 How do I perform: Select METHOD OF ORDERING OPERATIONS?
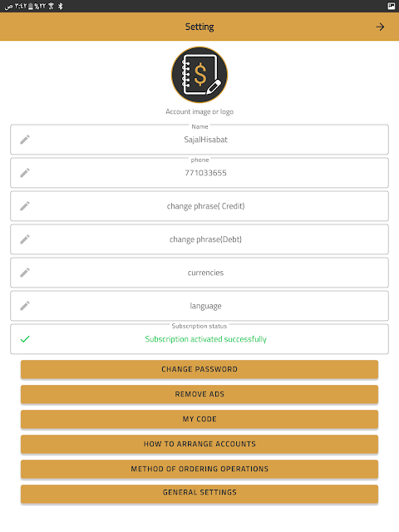coord(199,469)
